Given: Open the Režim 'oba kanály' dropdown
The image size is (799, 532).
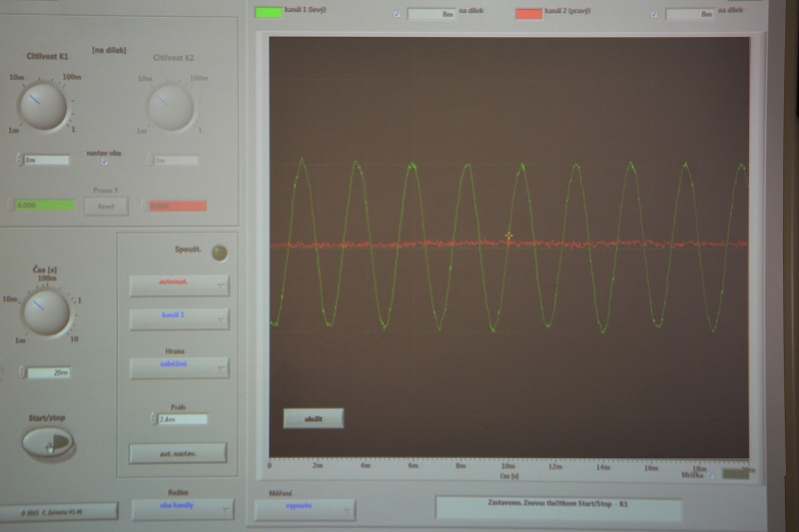Looking at the screenshot, I should point(183,509).
